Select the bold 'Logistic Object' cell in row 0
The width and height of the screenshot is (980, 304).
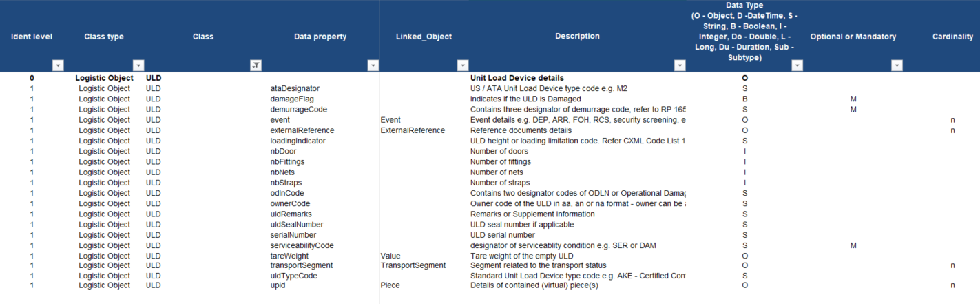(104, 79)
